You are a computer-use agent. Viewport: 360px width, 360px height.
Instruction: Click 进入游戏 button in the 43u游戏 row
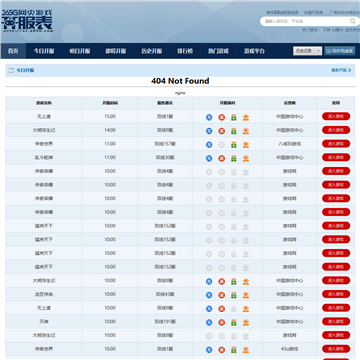pos(336,349)
